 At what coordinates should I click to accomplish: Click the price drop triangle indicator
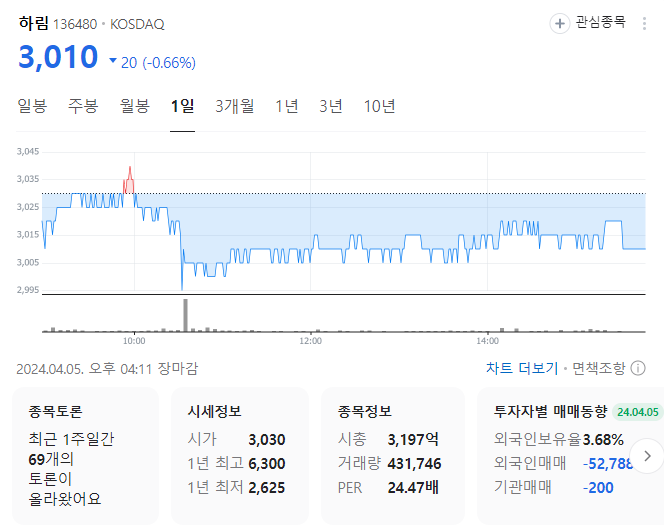(113, 61)
